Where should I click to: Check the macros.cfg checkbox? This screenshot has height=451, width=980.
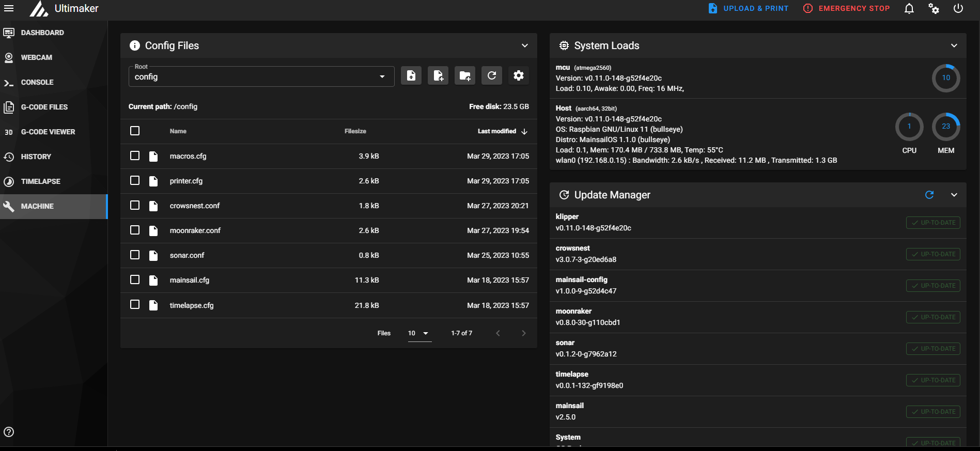[135, 155]
